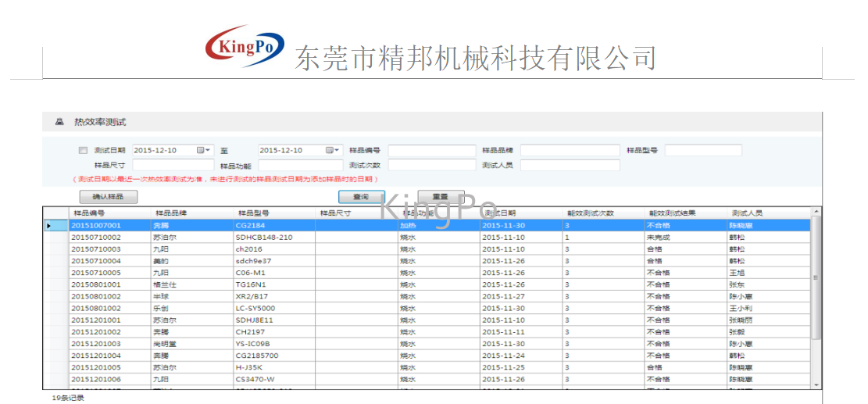Tick the 测试日期 filter checkbox
This screenshot has width=868, height=404.
click(x=83, y=150)
